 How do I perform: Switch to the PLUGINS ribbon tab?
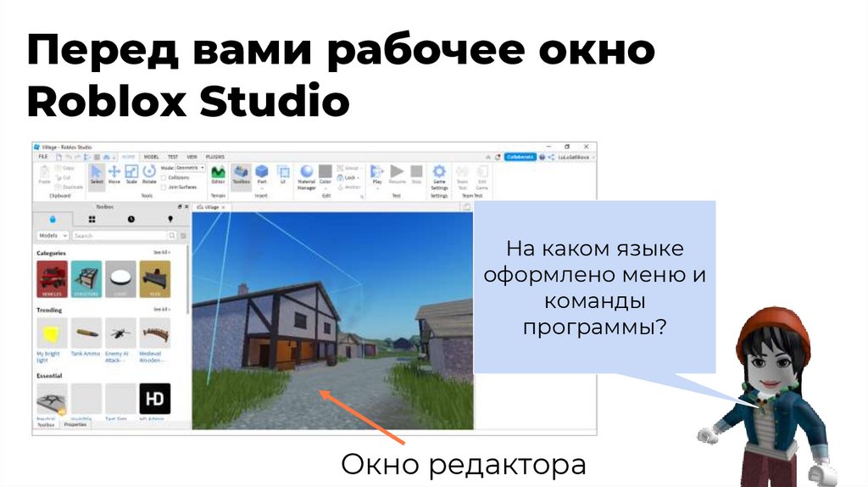[215, 157]
